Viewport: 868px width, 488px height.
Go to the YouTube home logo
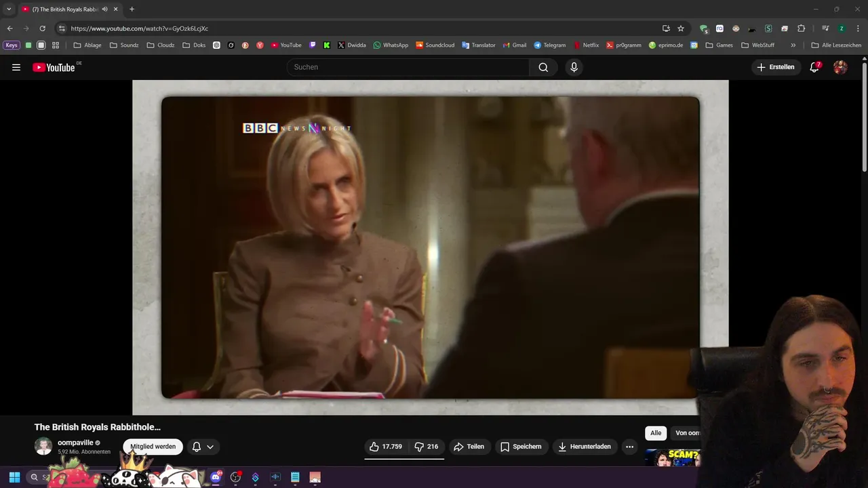pyautogui.click(x=54, y=67)
